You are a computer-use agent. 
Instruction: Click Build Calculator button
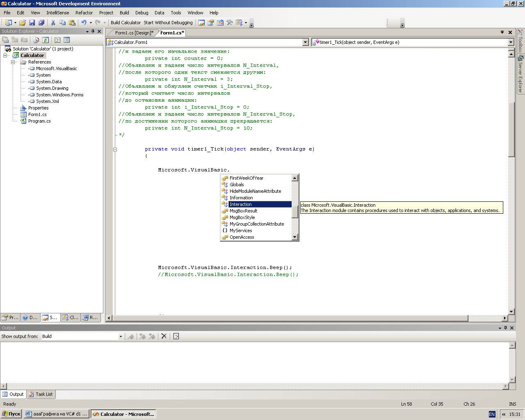click(x=126, y=23)
